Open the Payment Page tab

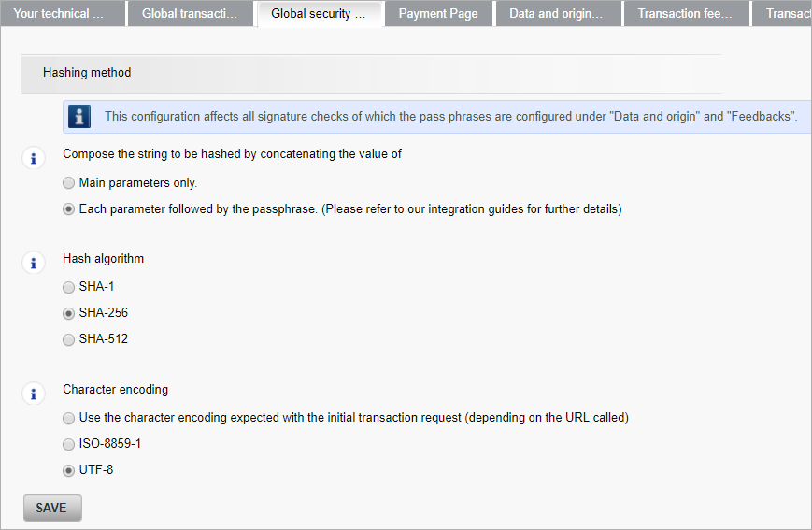click(438, 13)
